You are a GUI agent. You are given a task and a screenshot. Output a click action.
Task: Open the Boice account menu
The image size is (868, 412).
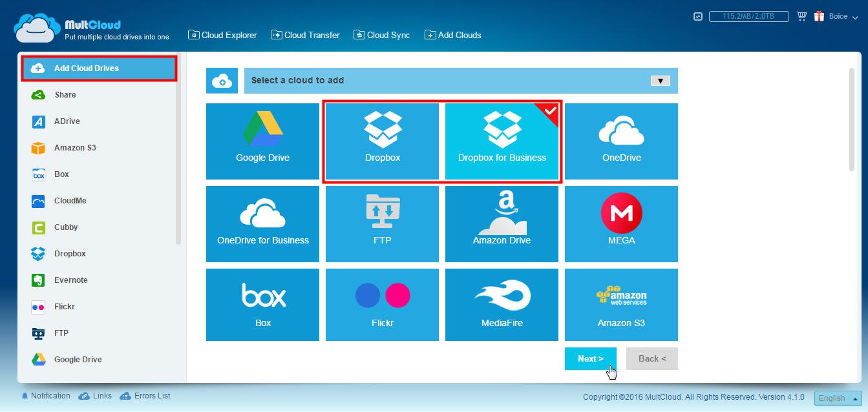(x=842, y=16)
